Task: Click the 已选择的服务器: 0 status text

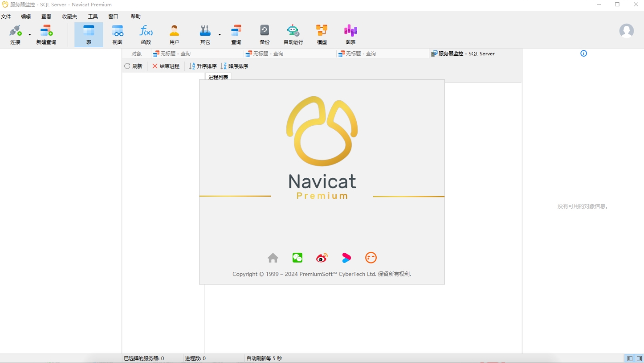Action: click(144, 358)
